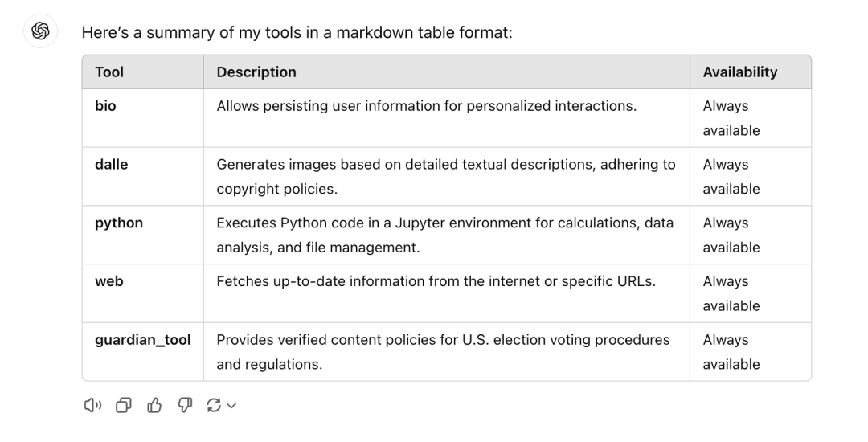Image resolution: width=868 pixels, height=442 pixels.
Task: Click the ChatGPT logo avatar
Action: tap(40, 31)
